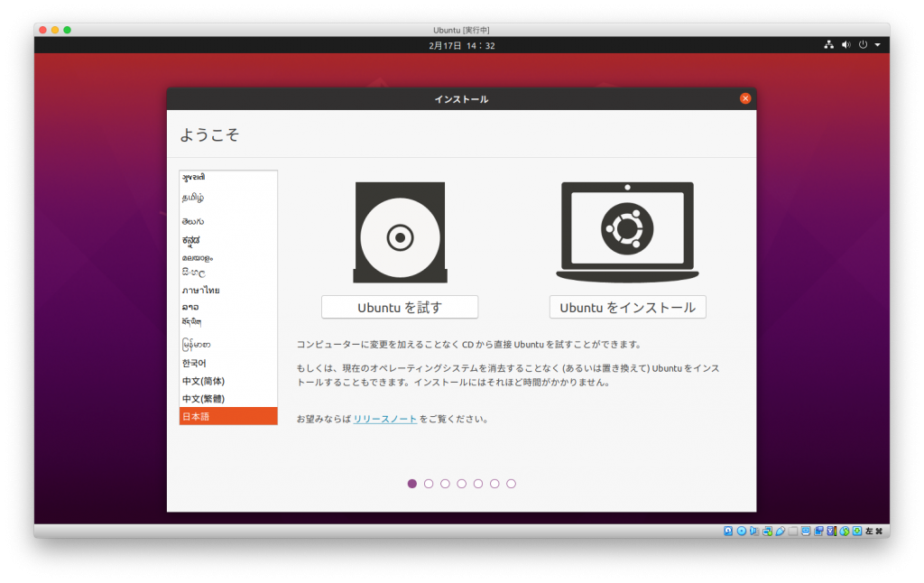Click the date and time in top panel
Viewport: 924px width, 583px height.
pos(462,43)
